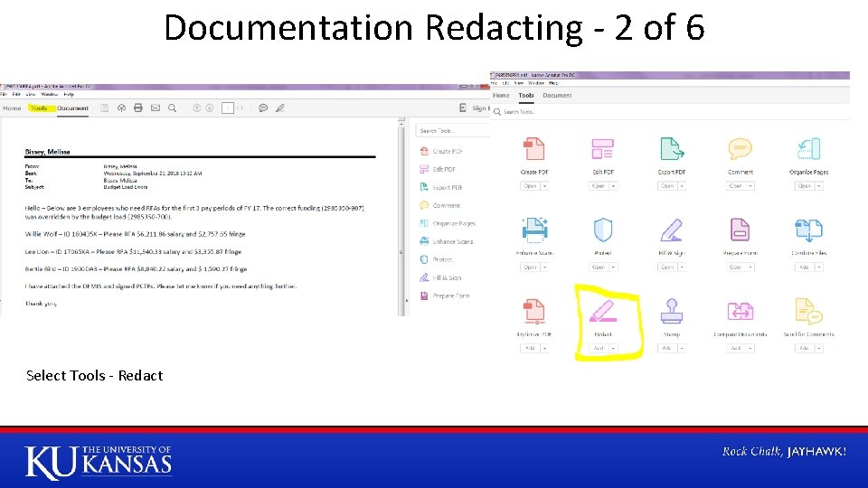868x488 pixels.
Task: Expand the dropdown arrow under Send for Comments
Action: pyautogui.click(x=819, y=348)
